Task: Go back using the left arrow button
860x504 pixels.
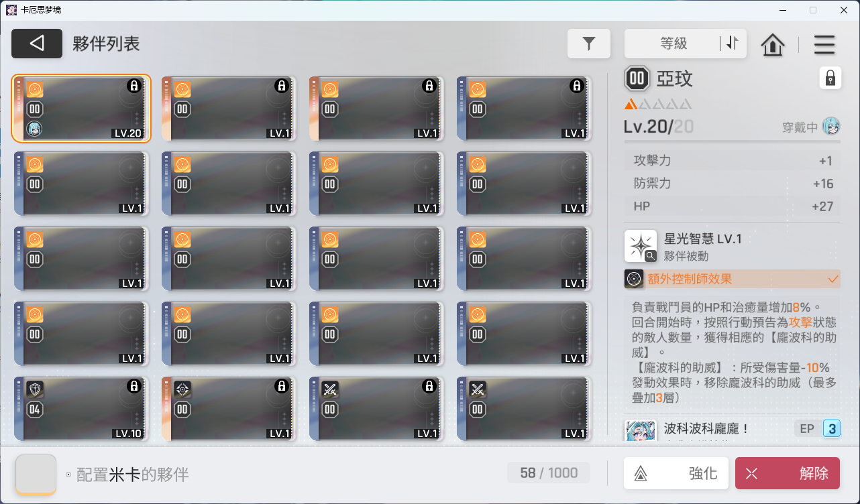Action: pyautogui.click(x=37, y=44)
